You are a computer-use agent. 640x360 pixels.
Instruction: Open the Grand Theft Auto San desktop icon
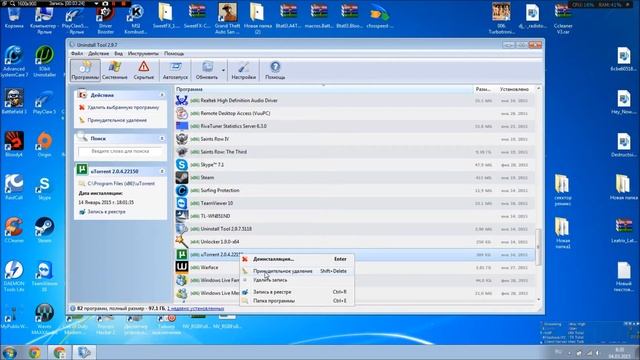tap(227, 18)
